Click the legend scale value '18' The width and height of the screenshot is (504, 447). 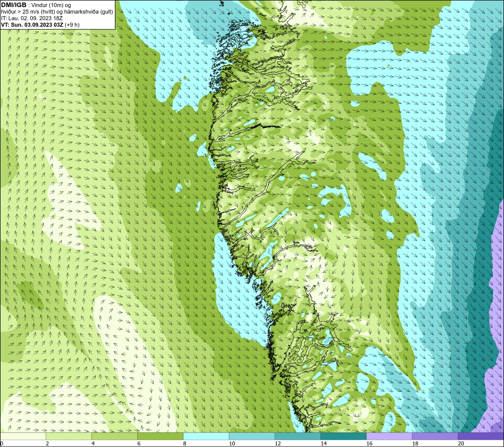pyautogui.click(x=415, y=444)
